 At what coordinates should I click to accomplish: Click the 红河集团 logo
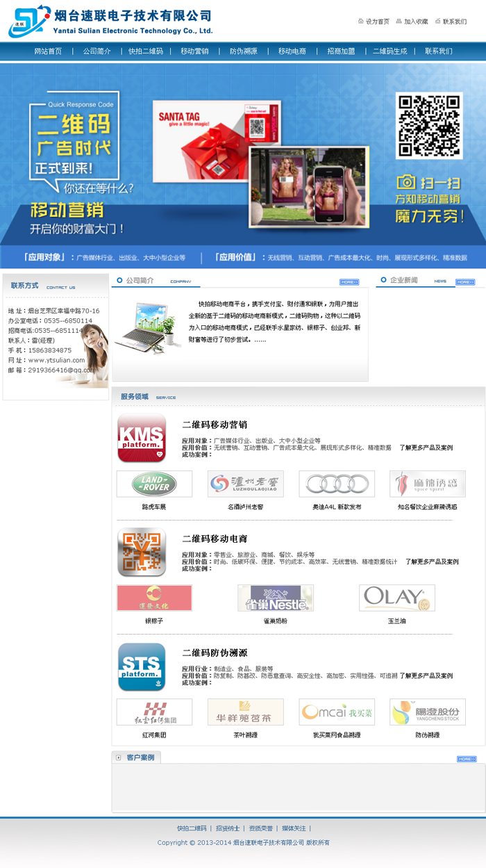coord(154,712)
